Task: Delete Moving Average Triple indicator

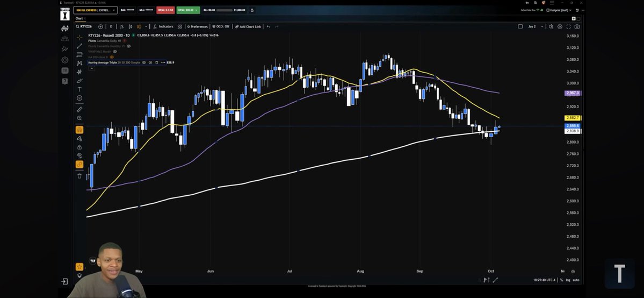Action: click(156, 62)
